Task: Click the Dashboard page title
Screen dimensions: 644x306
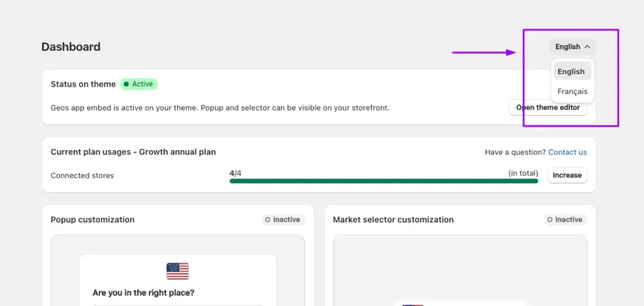Action: [71, 46]
